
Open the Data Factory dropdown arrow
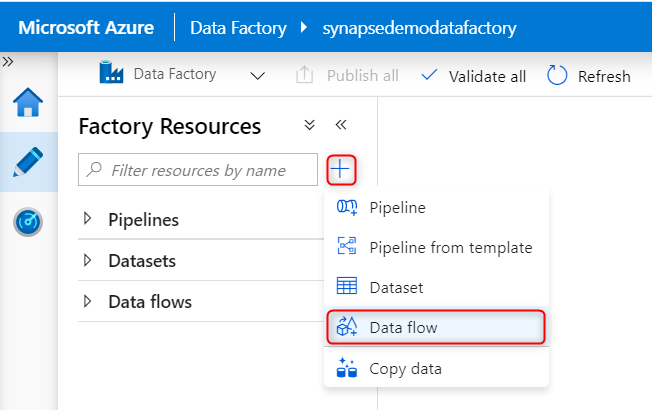click(x=257, y=76)
